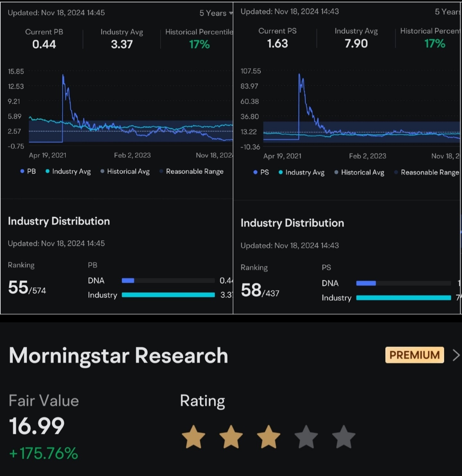Click the PS ranking 58/437
Screen dimensions: 462x476
(x=260, y=290)
